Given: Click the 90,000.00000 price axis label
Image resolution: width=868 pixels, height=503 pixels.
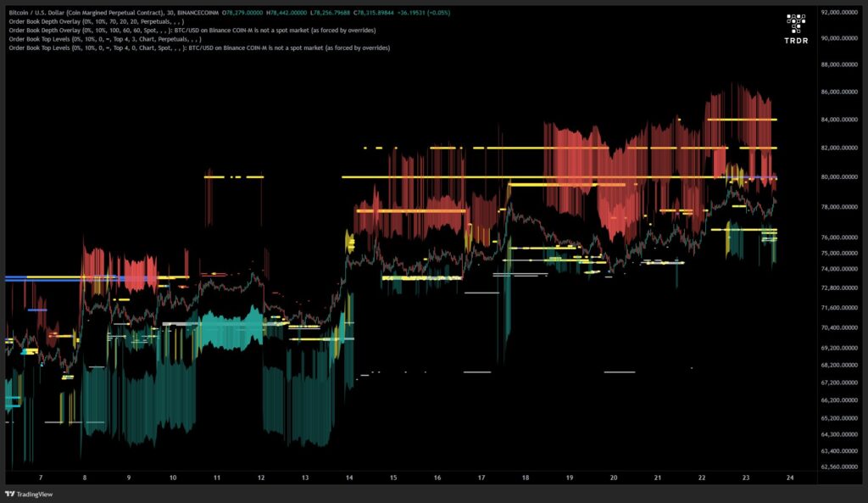Looking at the screenshot, I should pyautogui.click(x=840, y=38).
